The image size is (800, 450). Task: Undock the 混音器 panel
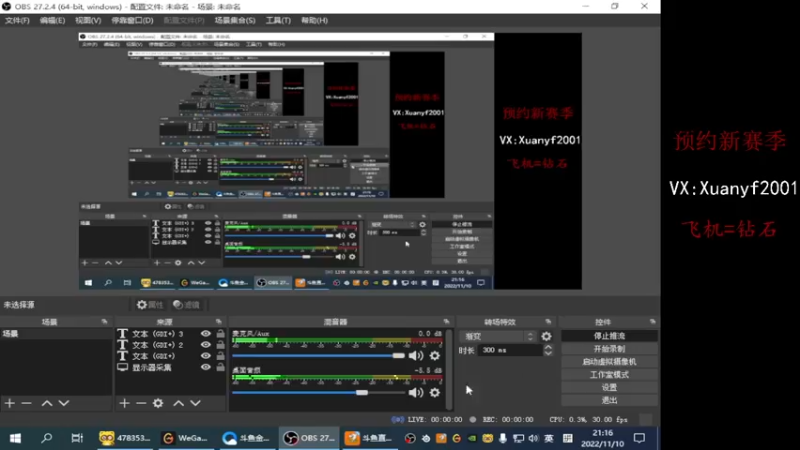446,321
